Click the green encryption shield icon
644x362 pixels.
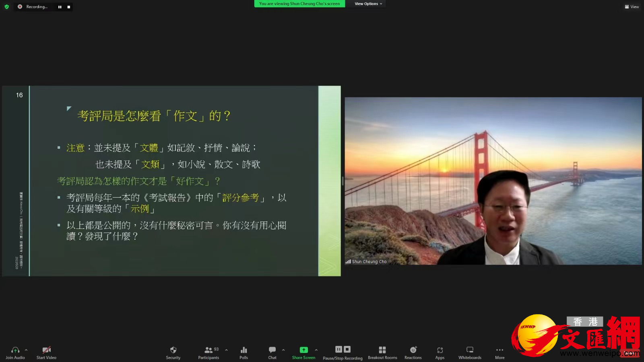pos(6,7)
